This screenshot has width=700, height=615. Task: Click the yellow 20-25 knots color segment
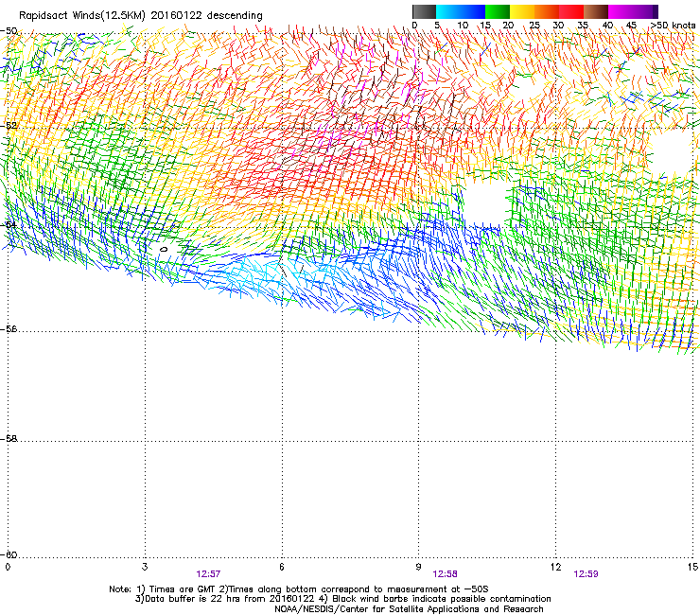click(x=522, y=11)
